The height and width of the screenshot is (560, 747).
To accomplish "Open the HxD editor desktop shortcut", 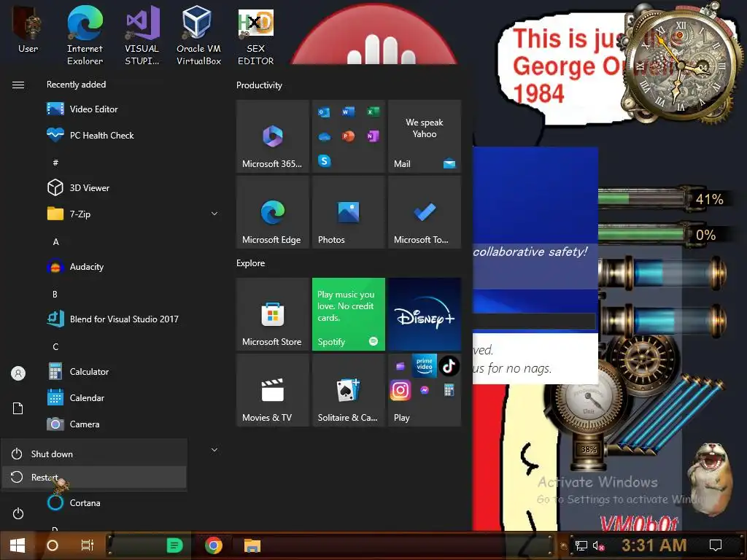I will [256, 37].
